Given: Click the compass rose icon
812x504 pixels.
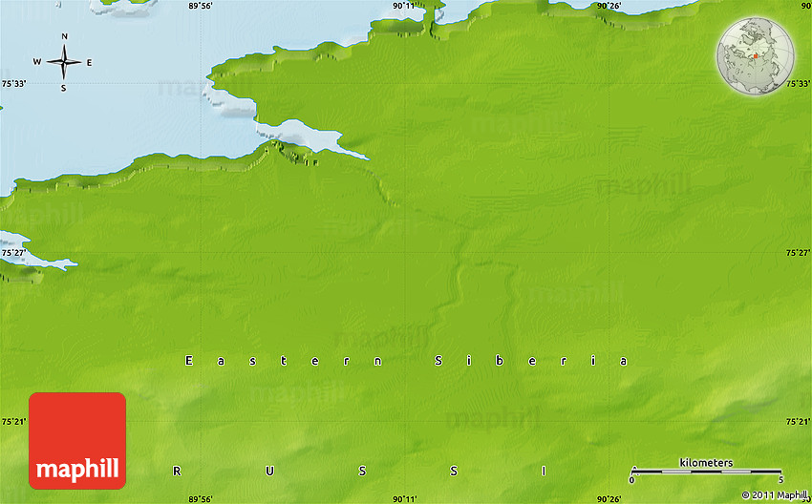Looking at the screenshot, I should tap(64, 63).
